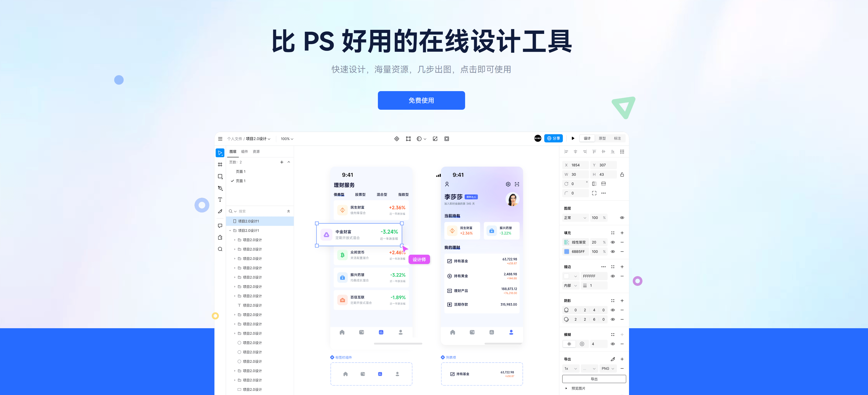Switch to the 标注 tab
This screenshot has width=868, height=395.
[x=617, y=138]
